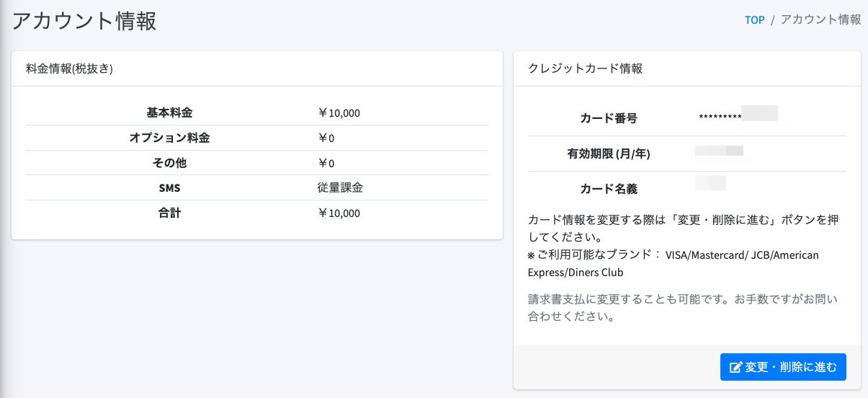Open the TOP breadcrumb link
This screenshot has width=868, height=398.
754,20
